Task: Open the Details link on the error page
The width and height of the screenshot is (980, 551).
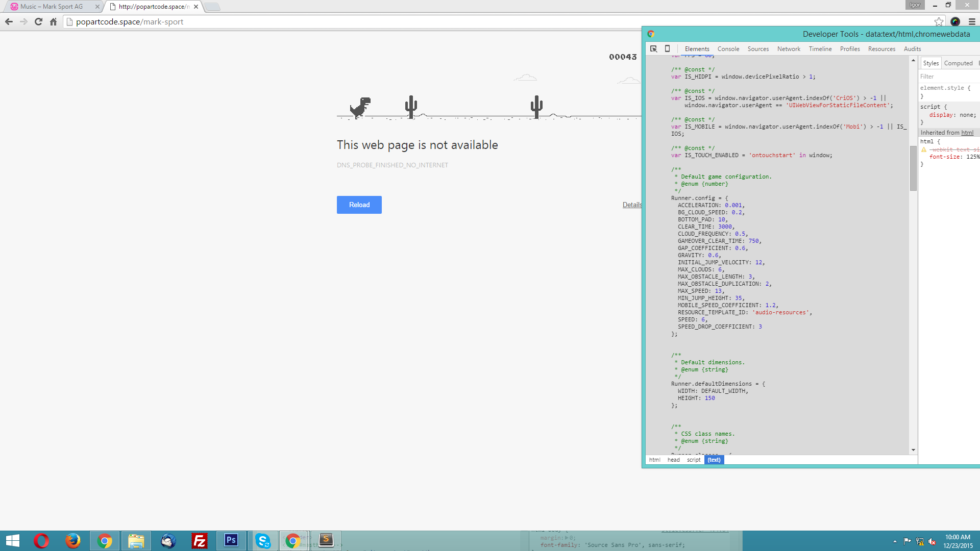Action: pos(632,205)
